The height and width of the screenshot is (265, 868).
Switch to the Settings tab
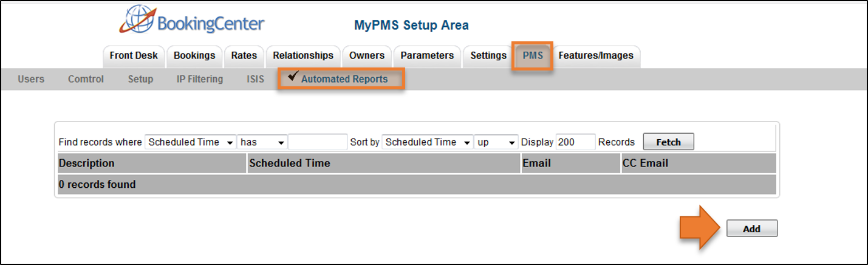click(x=488, y=56)
